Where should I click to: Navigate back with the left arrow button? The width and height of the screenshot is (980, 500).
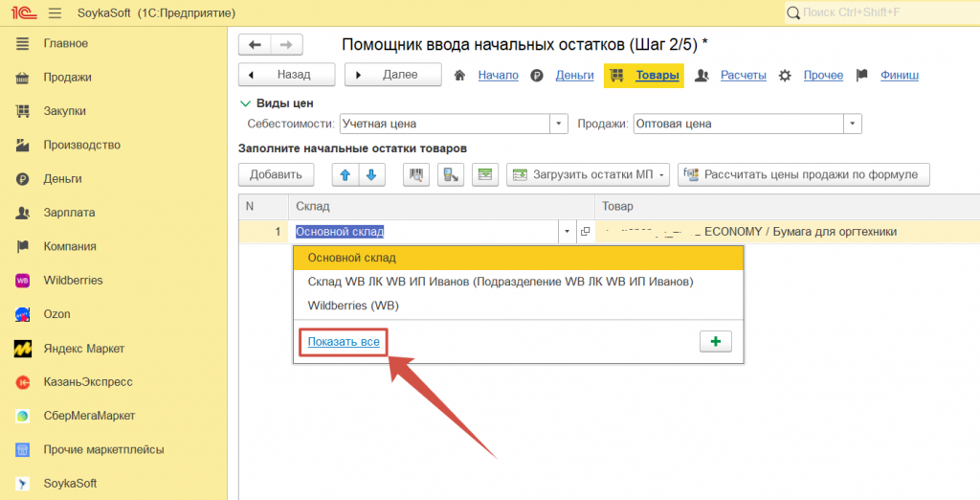(254, 44)
